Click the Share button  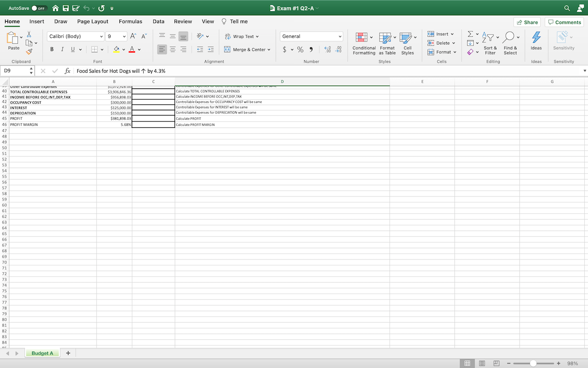[527, 22]
